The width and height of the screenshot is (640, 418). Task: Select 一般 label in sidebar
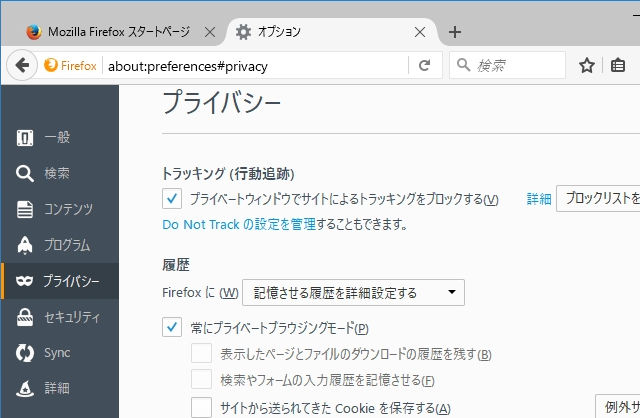57,138
